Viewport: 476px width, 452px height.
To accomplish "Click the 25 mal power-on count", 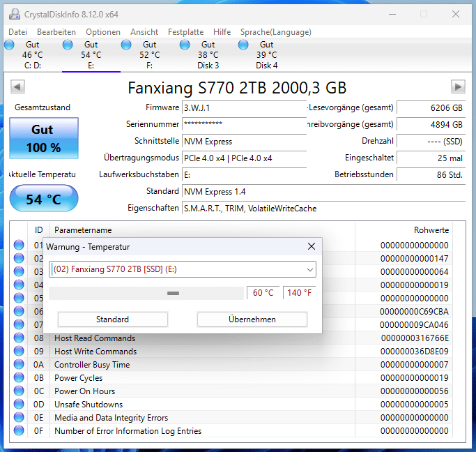I will coord(431,158).
